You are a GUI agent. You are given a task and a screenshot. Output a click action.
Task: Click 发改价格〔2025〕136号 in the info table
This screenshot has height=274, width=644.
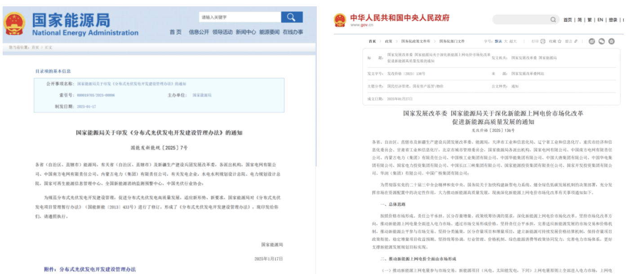click(406, 73)
